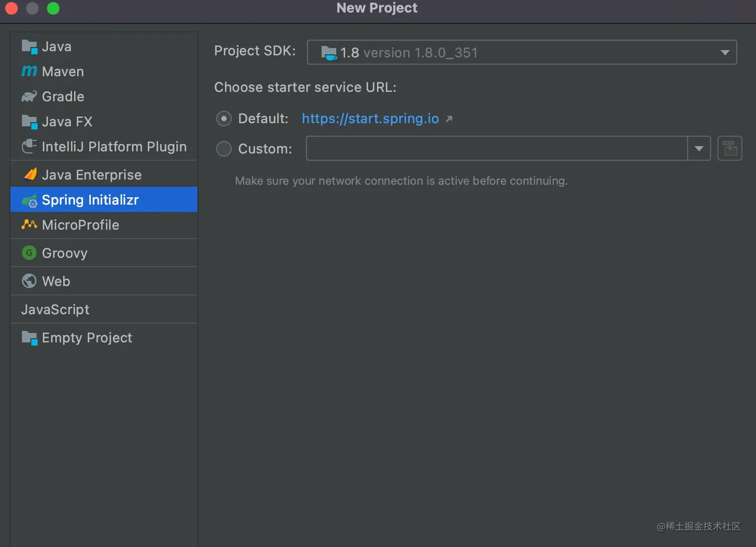Image resolution: width=756 pixels, height=547 pixels.
Task: Click the IntelliJ Platform Plugin icon
Action: tap(29, 147)
